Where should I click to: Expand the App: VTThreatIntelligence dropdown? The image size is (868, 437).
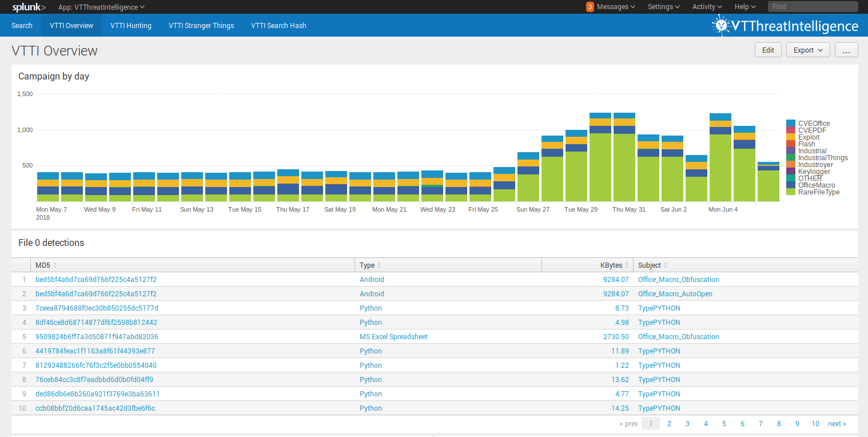pyautogui.click(x=101, y=7)
